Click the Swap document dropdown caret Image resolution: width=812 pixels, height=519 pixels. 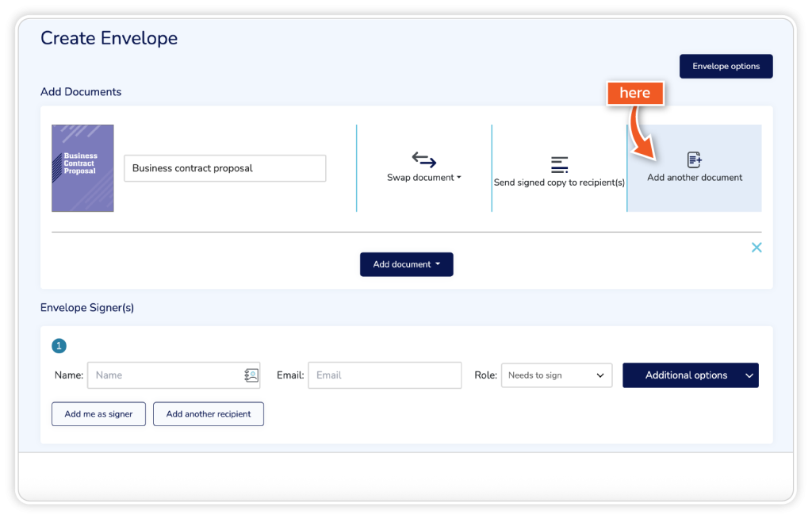tap(459, 178)
